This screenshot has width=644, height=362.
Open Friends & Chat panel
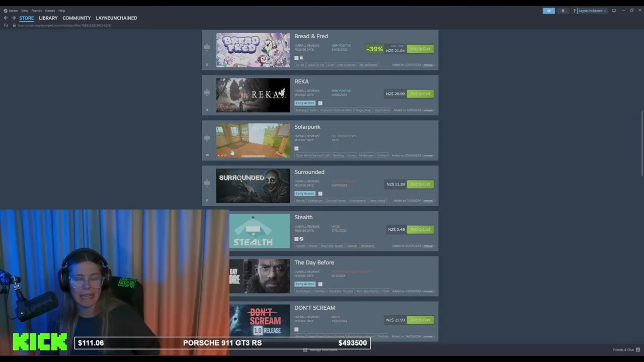[x=626, y=350]
